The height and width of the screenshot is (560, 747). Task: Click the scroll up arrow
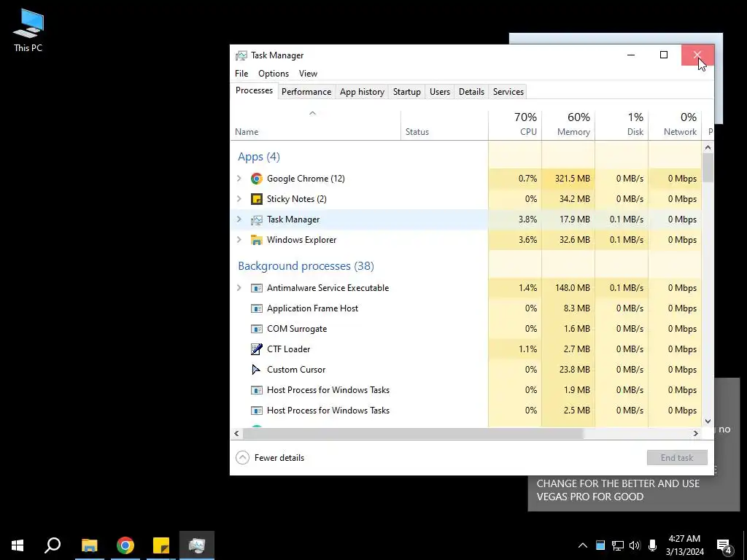pyautogui.click(x=708, y=147)
